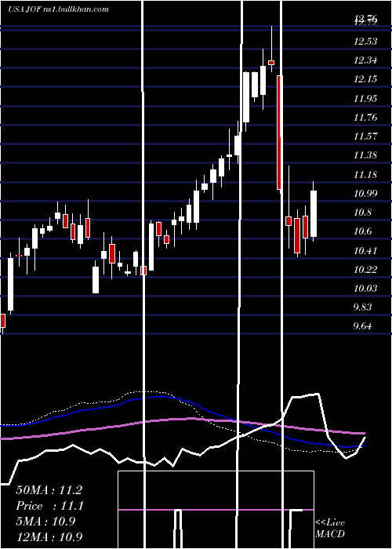Select the 11.18 price axis label
Viewport: 392px width, 549px height.
point(365,174)
